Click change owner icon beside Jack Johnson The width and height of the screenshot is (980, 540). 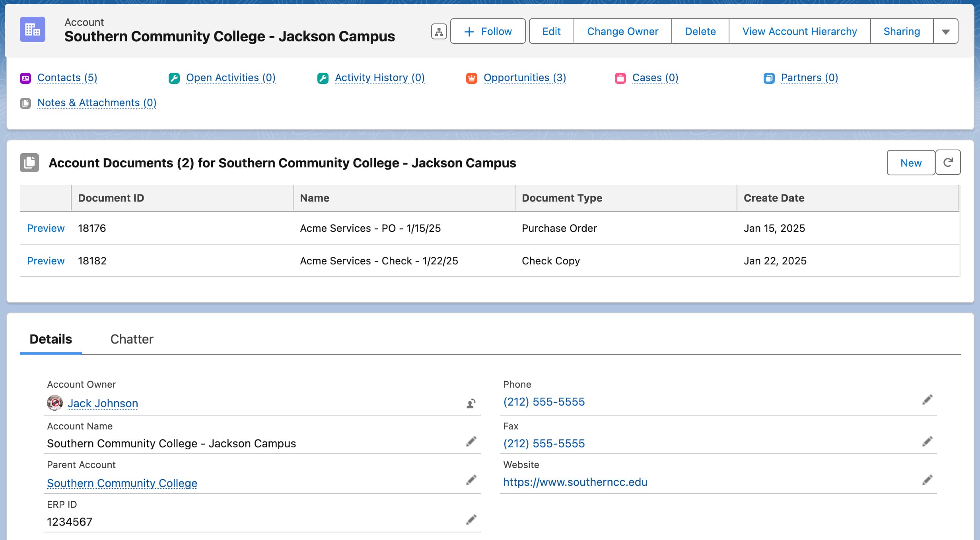coord(471,404)
